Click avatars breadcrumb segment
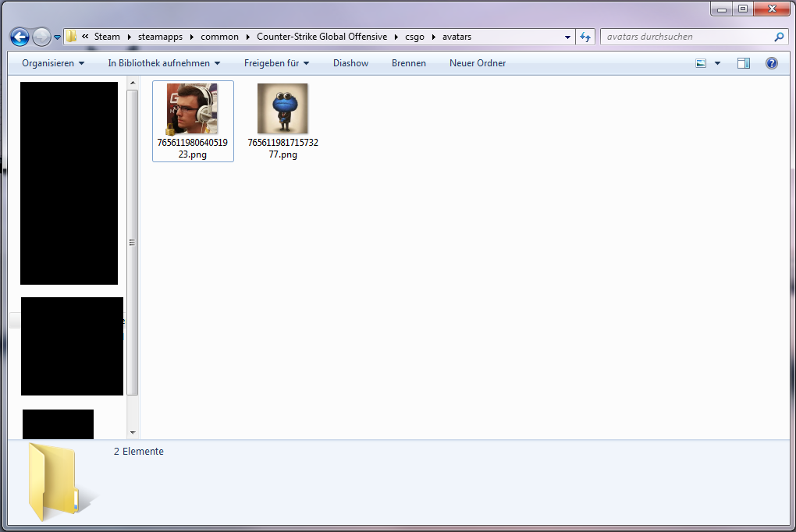Image resolution: width=796 pixels, height=532 pixels. pos(457,37)
